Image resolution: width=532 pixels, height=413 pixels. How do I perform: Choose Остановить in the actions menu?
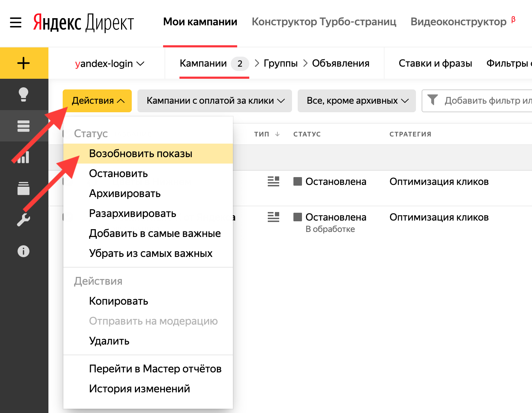[148, 174]
